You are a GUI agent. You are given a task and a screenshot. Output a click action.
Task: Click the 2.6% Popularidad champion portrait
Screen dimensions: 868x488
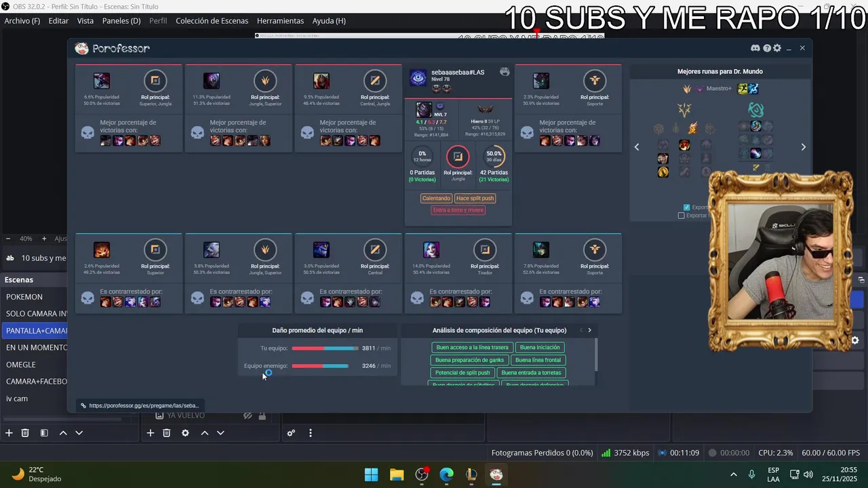[x=102, y=250]
